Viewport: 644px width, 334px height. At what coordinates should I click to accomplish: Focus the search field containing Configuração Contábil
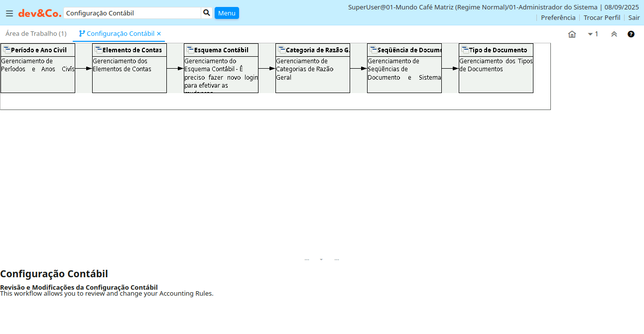132,13
